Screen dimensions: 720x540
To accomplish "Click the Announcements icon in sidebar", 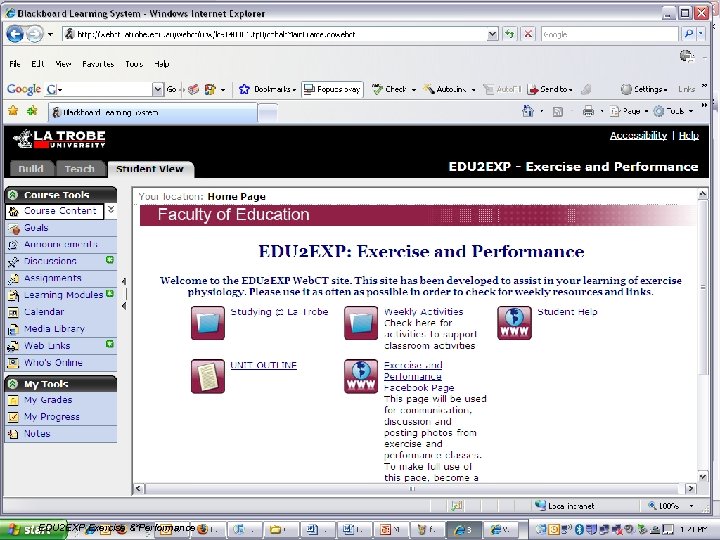I will [x=14, y=245].
